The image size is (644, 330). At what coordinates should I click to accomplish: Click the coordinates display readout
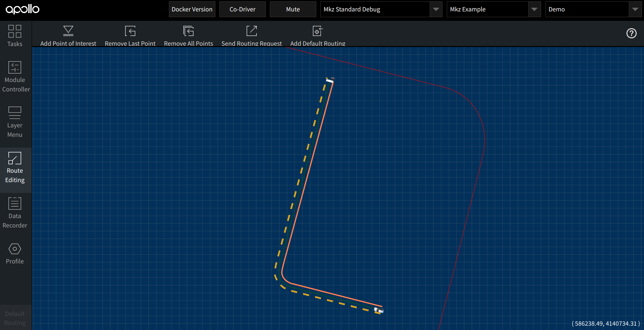606,324
